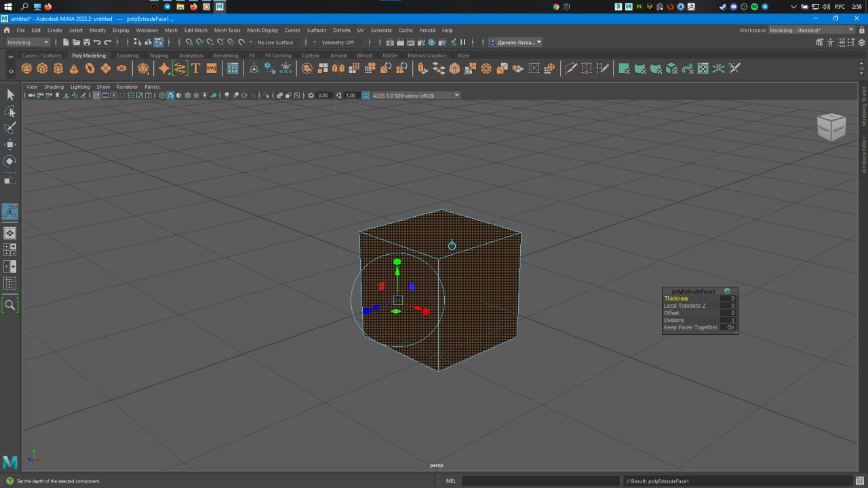
Task: Create a polygon cylinder from the shelf
Action: pyautogui.click(x=58, y=68)
